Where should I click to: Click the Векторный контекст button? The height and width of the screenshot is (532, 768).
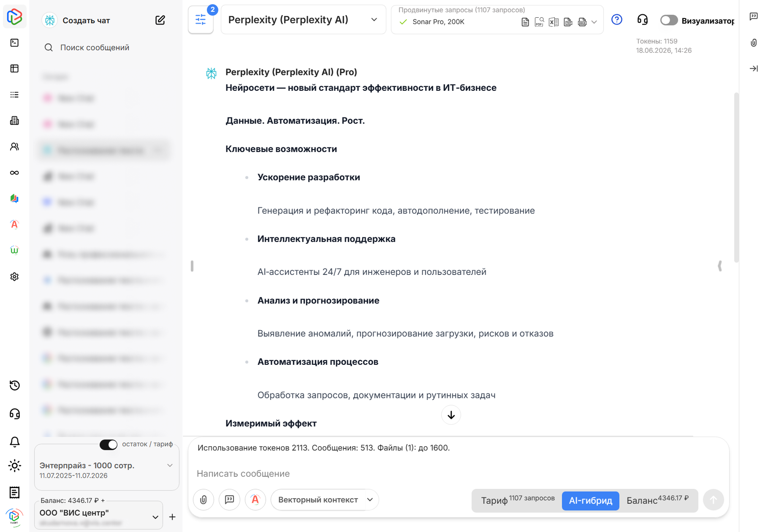click(x=318, y=500)
